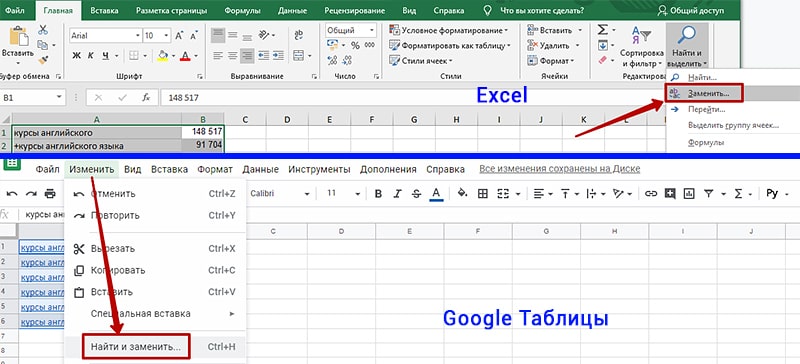Image resolution: width=800 pixels, height=364 pixels.
Task: Open Excel's Вставка ribbon tab
Action: coord(104,10)
